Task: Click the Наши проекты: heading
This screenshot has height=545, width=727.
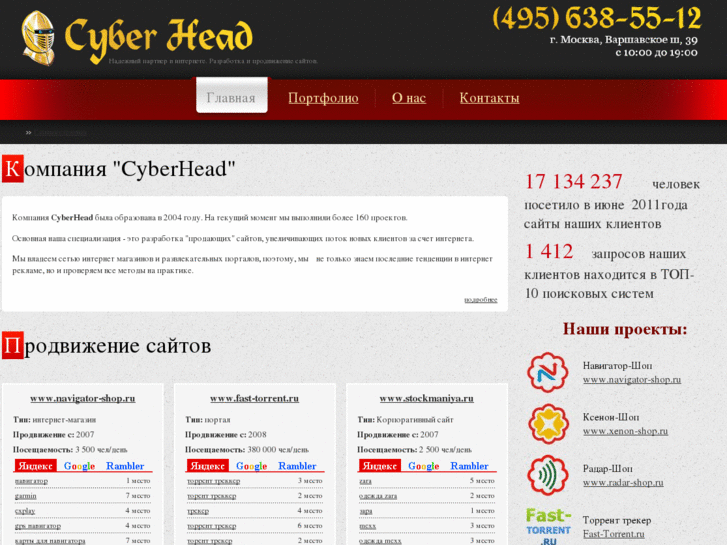Action: click(625, 329)
